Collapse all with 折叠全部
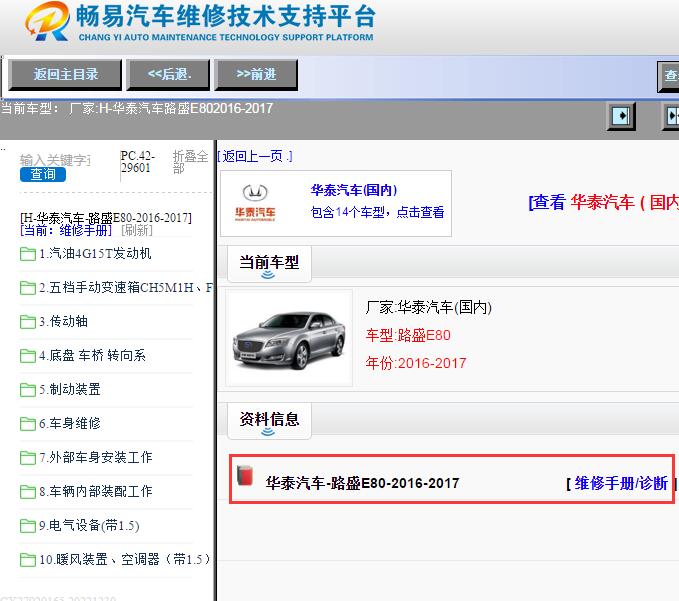Image resolution: width=679 pixels, height=601 pixels. (x=190, y=162)
